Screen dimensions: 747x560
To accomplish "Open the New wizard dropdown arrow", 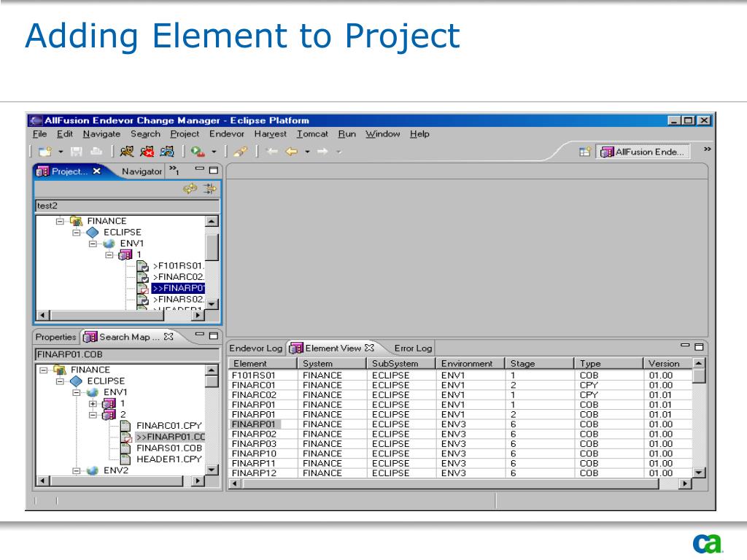I will tap(61, 152).
